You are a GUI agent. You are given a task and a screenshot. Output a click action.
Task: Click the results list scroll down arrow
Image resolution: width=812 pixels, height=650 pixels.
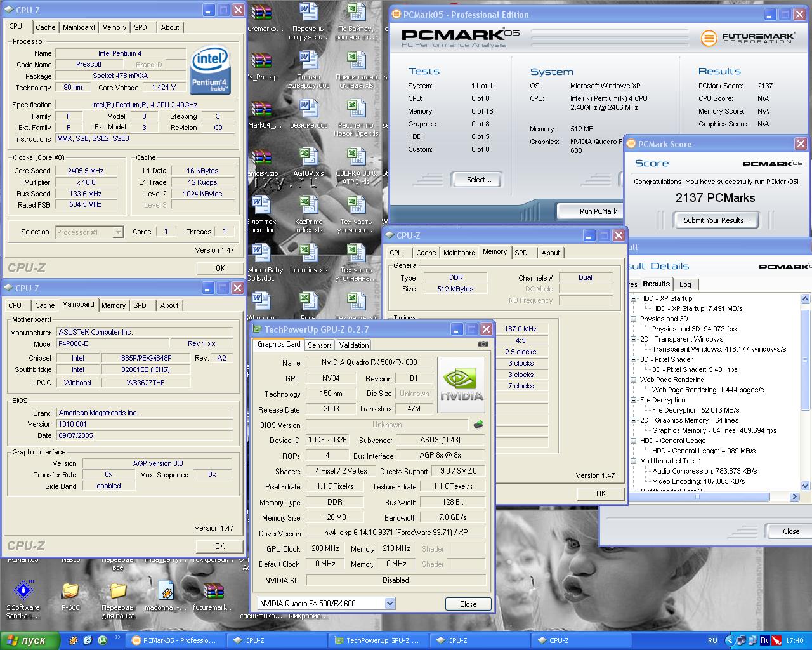pyautogui.click(x=806, y=486)
